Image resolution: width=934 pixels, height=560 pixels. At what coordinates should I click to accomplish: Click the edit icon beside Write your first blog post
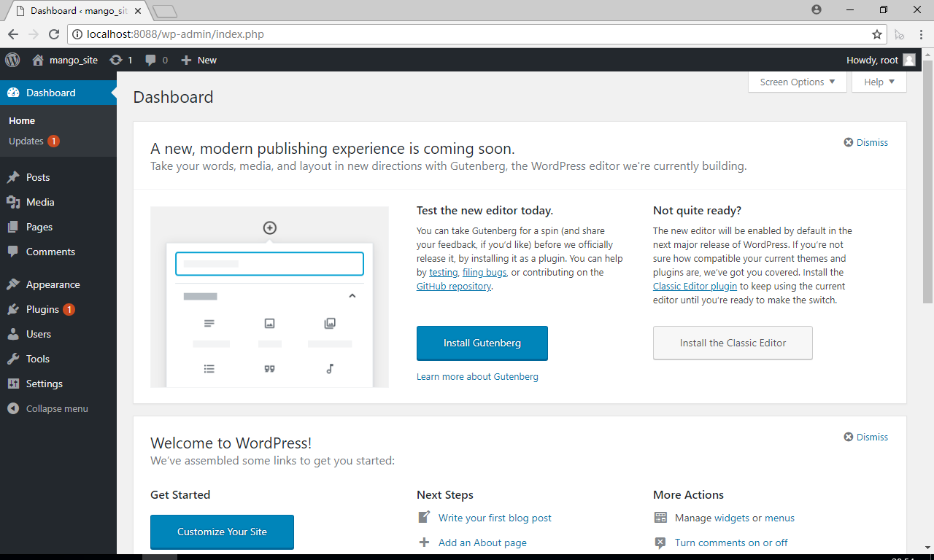coord(424,518)
